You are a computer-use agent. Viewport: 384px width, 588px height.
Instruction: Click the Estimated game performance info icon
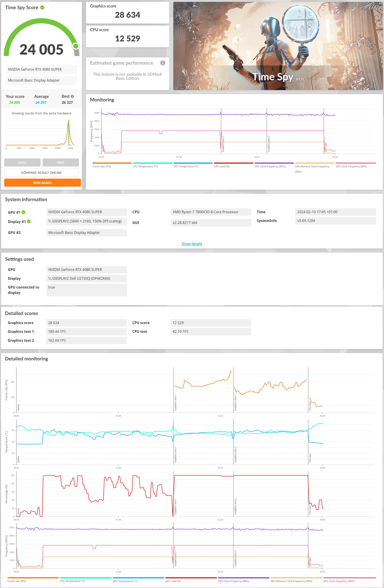[x=163, y=63]
